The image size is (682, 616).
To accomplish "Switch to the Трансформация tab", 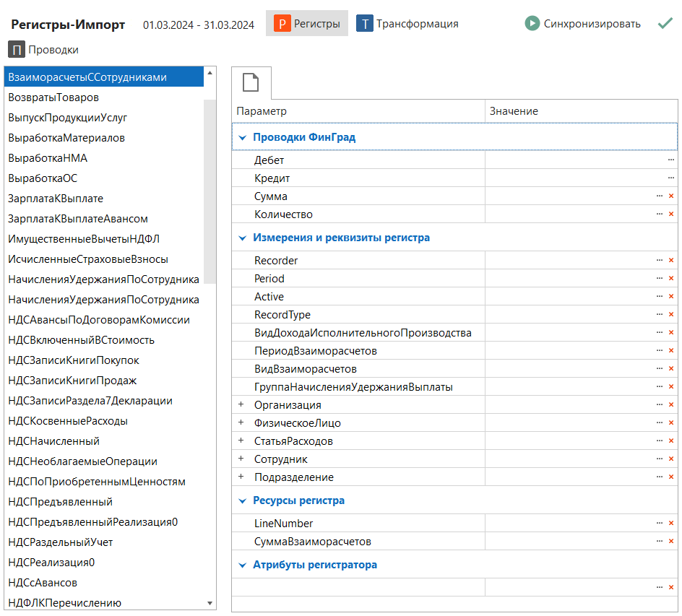I will [x=407, y=24].
